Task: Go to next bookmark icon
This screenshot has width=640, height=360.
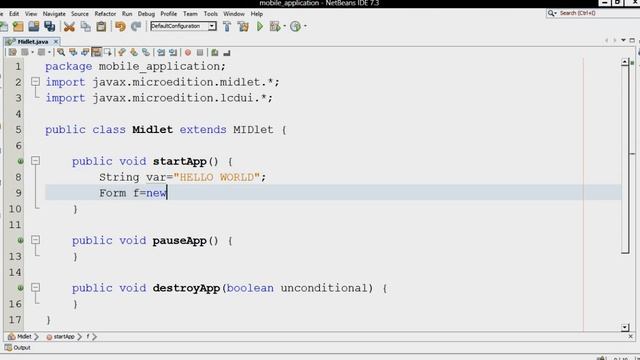Action: pos(133,52)
